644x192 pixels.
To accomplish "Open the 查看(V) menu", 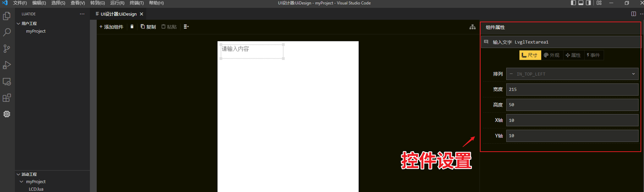I will 78,3.
